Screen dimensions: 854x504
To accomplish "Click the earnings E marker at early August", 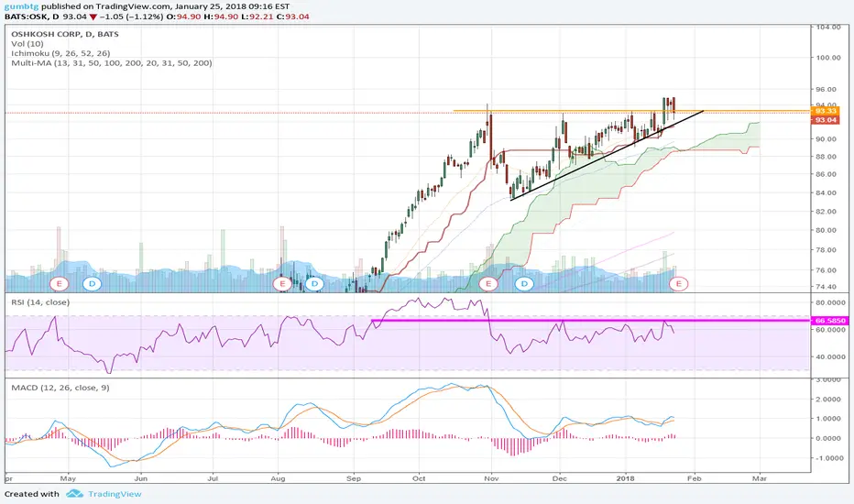I will pyautogui.click(x=282, y=283).
